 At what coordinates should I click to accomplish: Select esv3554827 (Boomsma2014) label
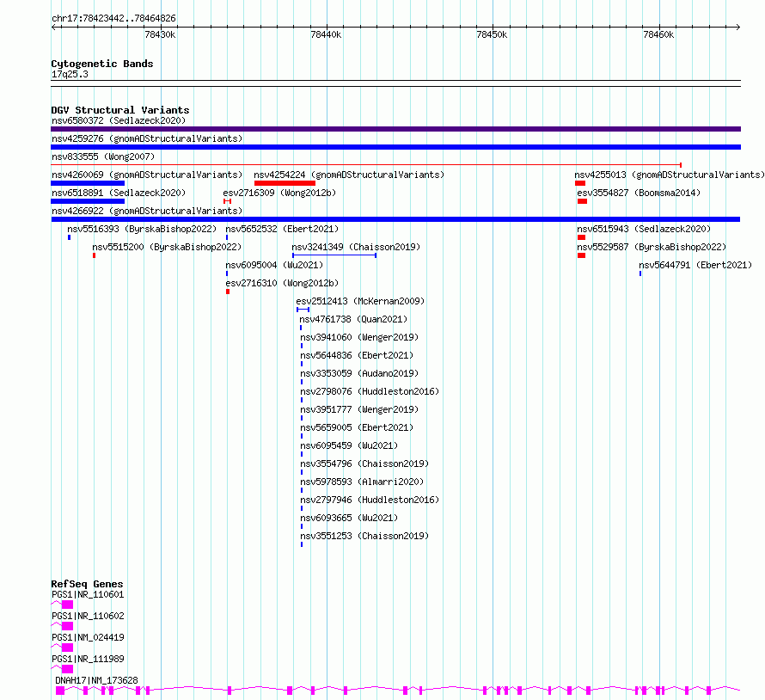pos(639,193)
